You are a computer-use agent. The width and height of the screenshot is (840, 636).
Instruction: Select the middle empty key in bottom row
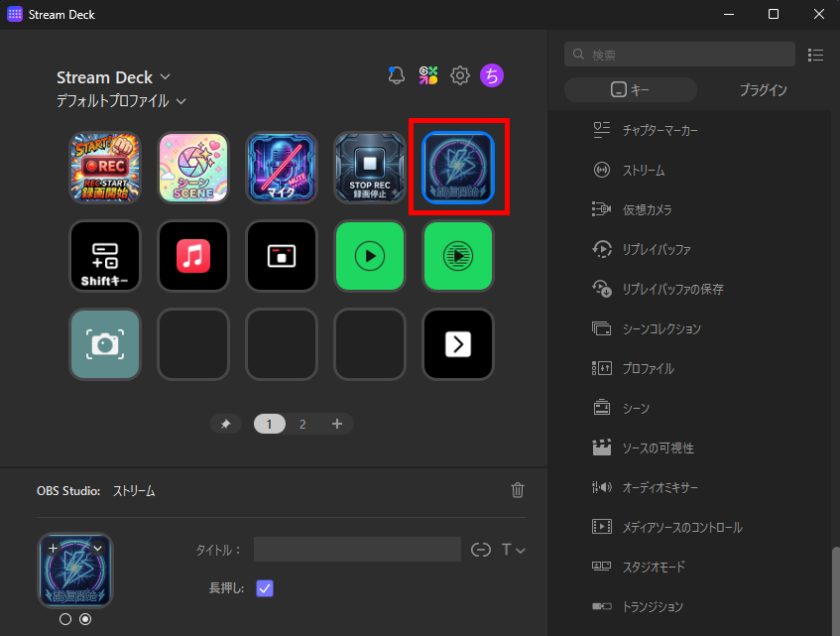coord(282,344)
